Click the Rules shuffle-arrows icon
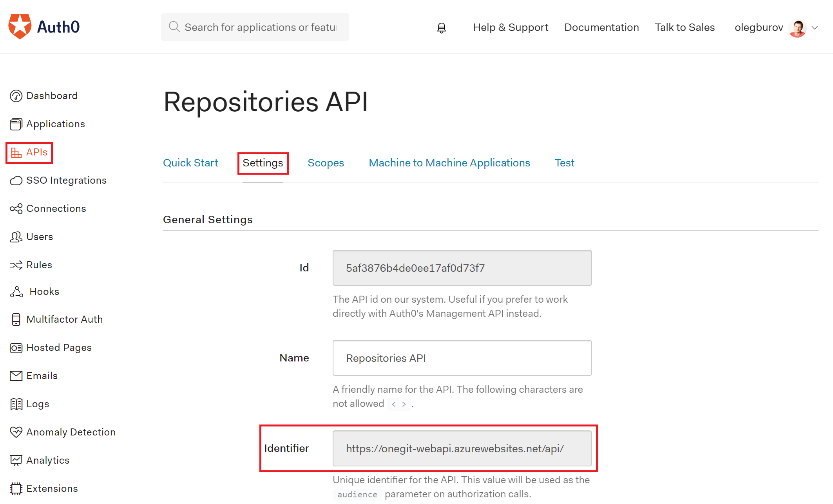 coord(16,265)
